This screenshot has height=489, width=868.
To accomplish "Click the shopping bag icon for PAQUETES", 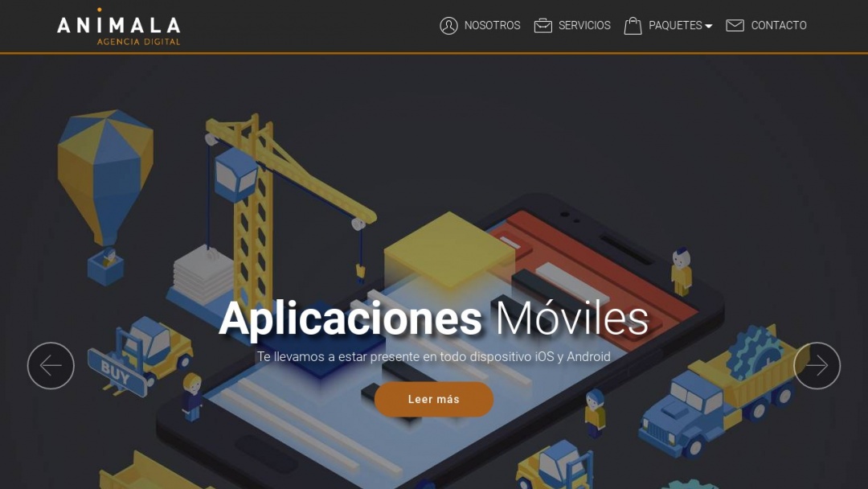I will 634,24.
